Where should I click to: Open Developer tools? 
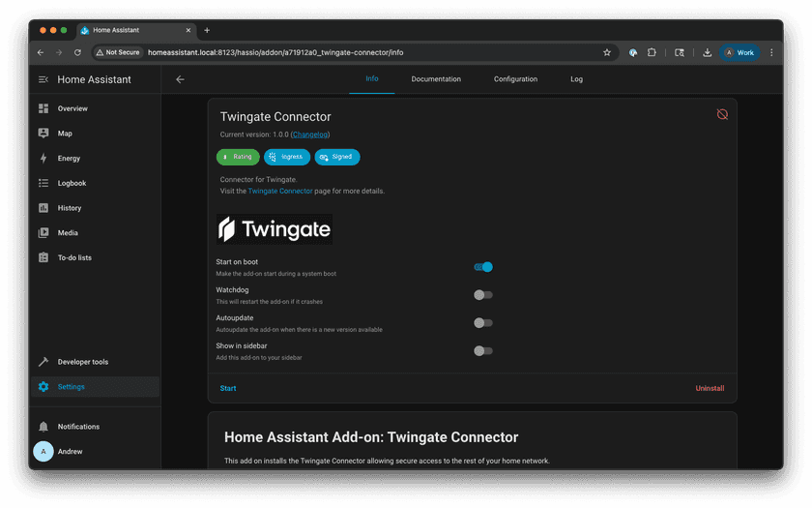click(82, 362)
